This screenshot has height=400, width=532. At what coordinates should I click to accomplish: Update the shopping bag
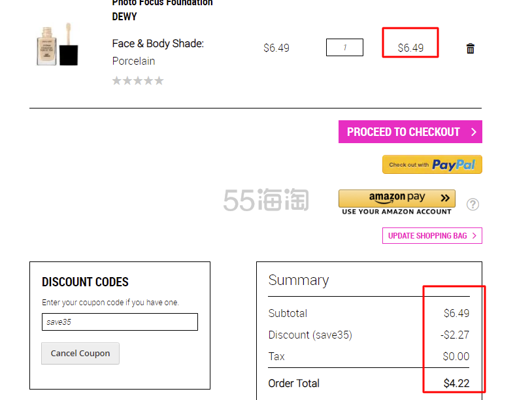[432, 235]
